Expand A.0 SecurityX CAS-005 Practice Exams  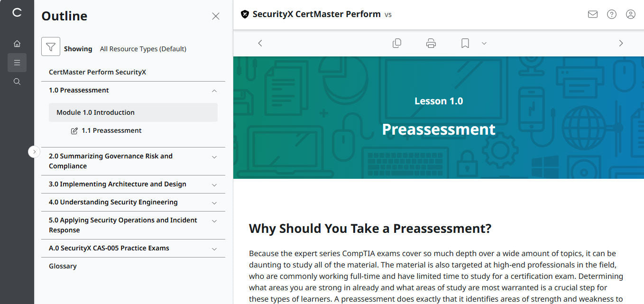tap(214, 248)
